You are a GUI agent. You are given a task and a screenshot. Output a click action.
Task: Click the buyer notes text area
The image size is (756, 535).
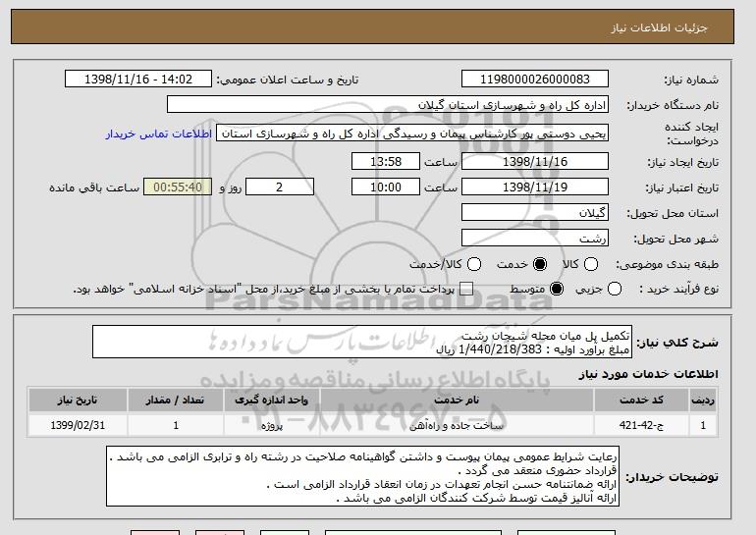[362, 477]
